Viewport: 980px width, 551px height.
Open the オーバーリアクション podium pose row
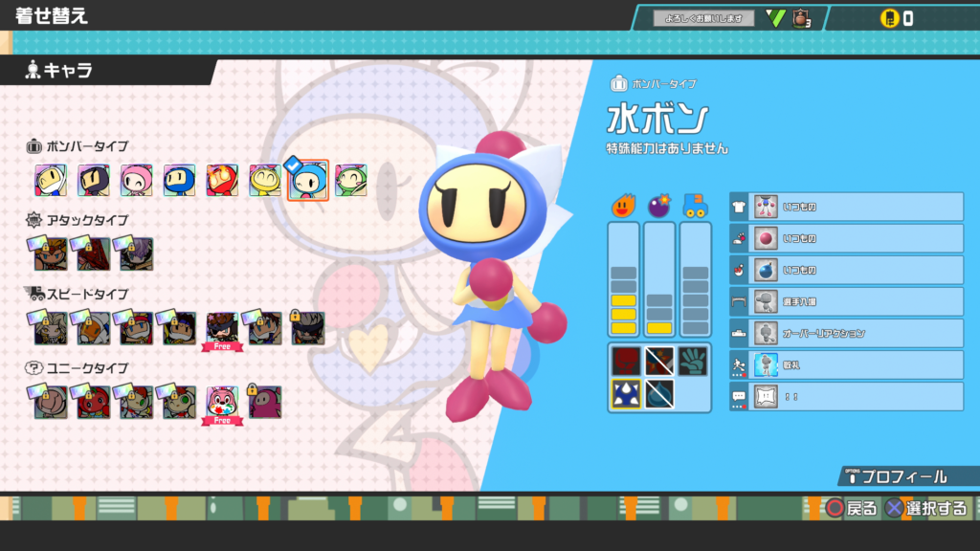[846, 333]
